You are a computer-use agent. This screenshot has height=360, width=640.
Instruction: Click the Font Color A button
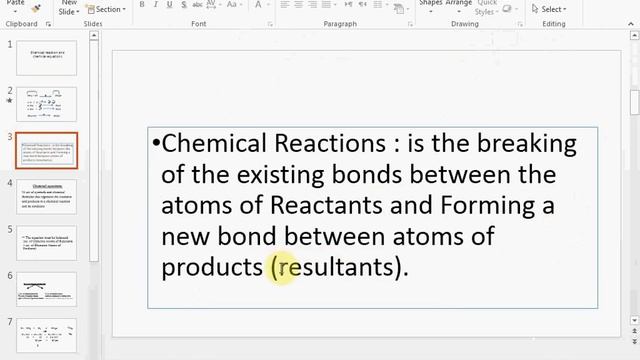[x=258, y=5]
